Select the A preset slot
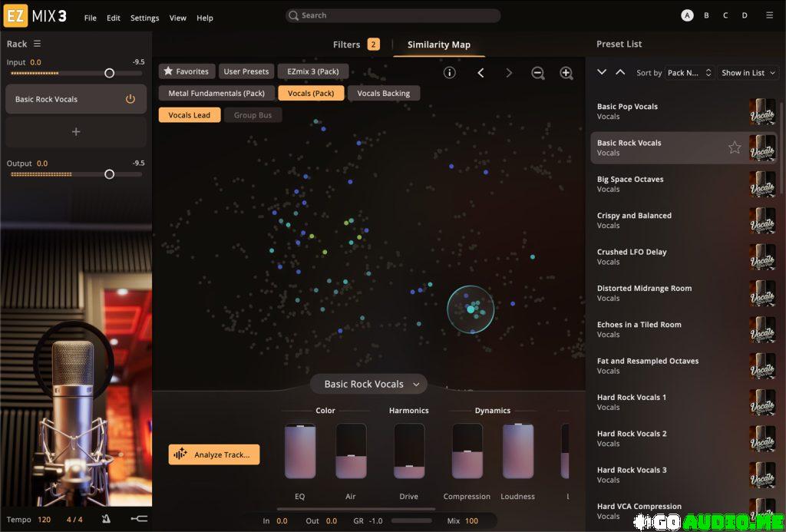This screenshot has width=786, height=532. (x=687, y=15)
